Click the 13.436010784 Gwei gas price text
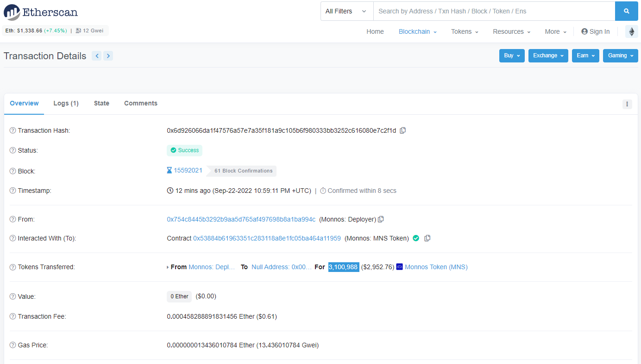 pyautogui.click(x=288, y=345)
